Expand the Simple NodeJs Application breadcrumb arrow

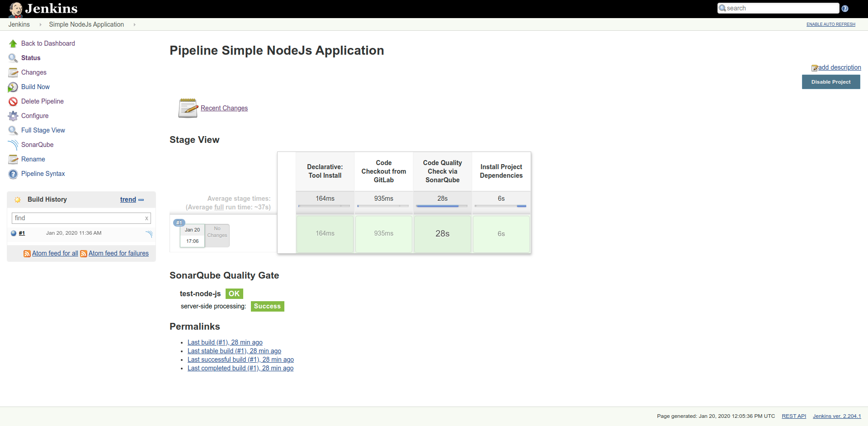coord(134,25)
